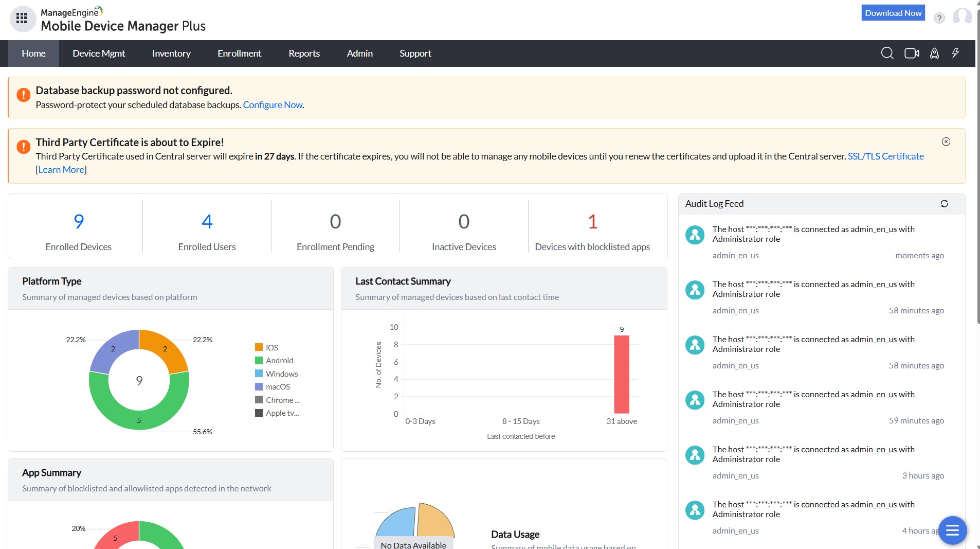Click the Download Now button
980x549 pixels.
[893, 13]
